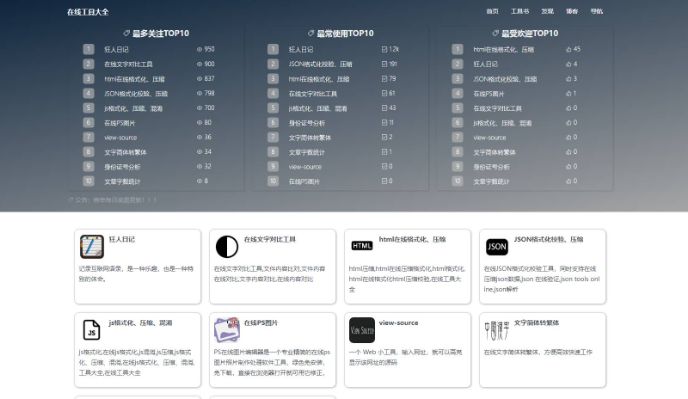
Task: Click the HTML badge icon in card
Action: tap(362, 246)
